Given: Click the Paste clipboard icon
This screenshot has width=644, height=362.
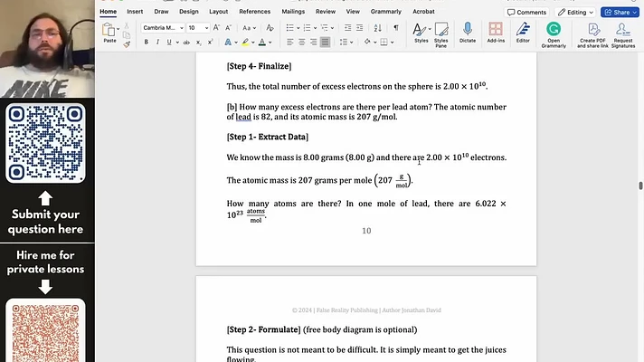Looking at the screenshot, I should pyautogui.click(x=109, y=30).
